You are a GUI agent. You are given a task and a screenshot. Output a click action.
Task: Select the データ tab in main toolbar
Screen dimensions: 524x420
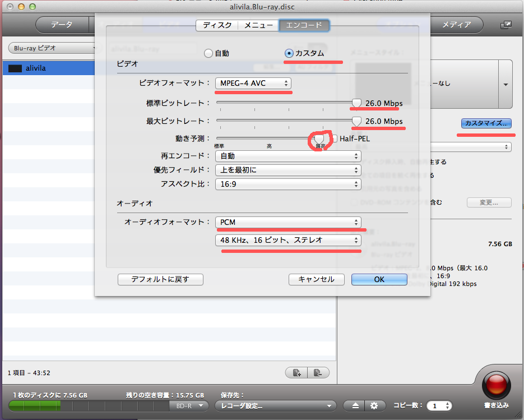click(x=62, y=25)
